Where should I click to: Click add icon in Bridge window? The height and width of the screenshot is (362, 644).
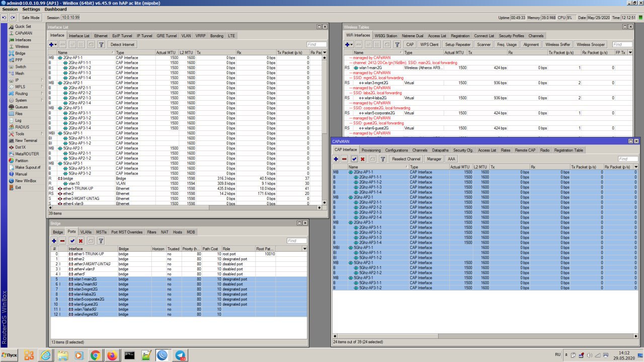(x=54, y=241)
